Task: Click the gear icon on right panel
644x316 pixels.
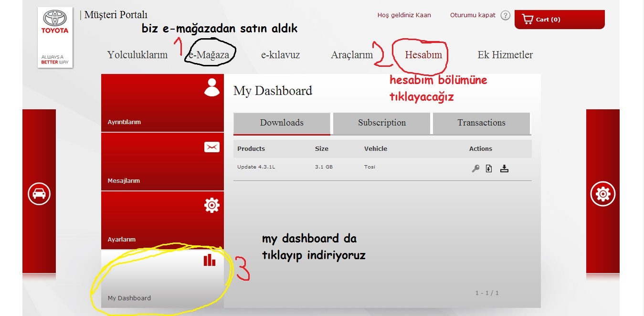Action: coord(603,193)
